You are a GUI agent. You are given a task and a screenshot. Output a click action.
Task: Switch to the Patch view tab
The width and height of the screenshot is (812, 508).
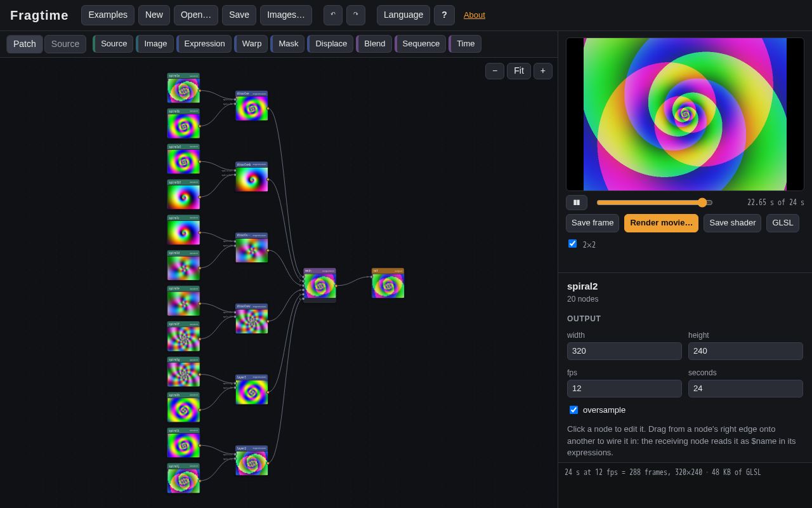click(25, 44)
